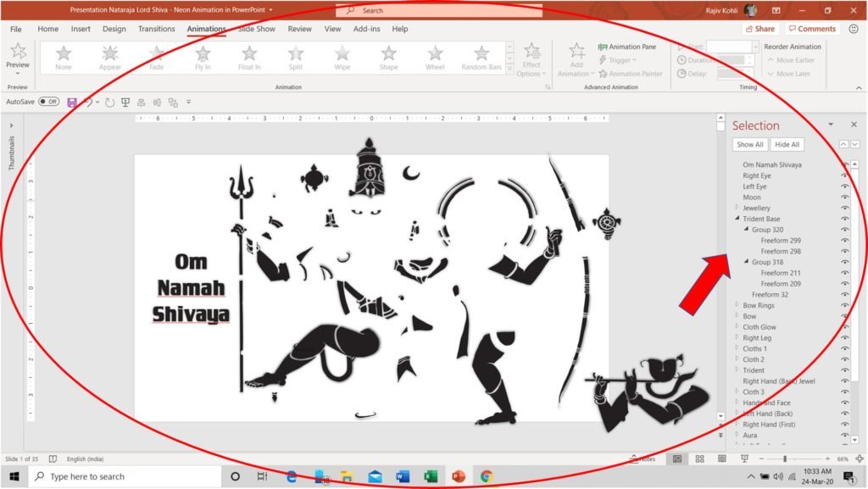868x489 pixels.
Task: Collapse Group 318 in Selection pane
Action: [746, 262]
